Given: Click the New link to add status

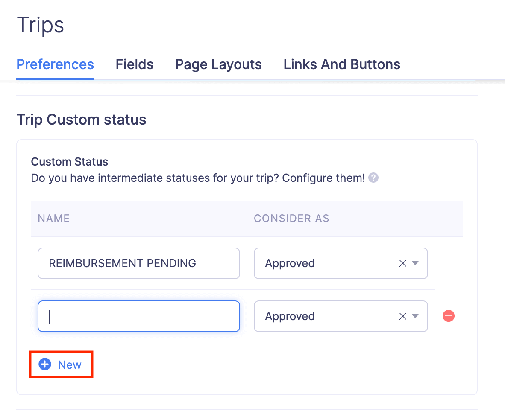Looking at the screenshot, I should tap(70, 365).
